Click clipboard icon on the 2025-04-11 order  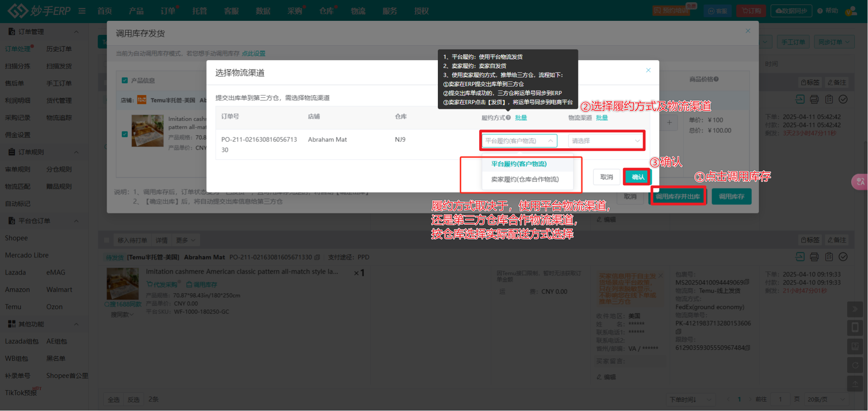[x=829, y=99]
